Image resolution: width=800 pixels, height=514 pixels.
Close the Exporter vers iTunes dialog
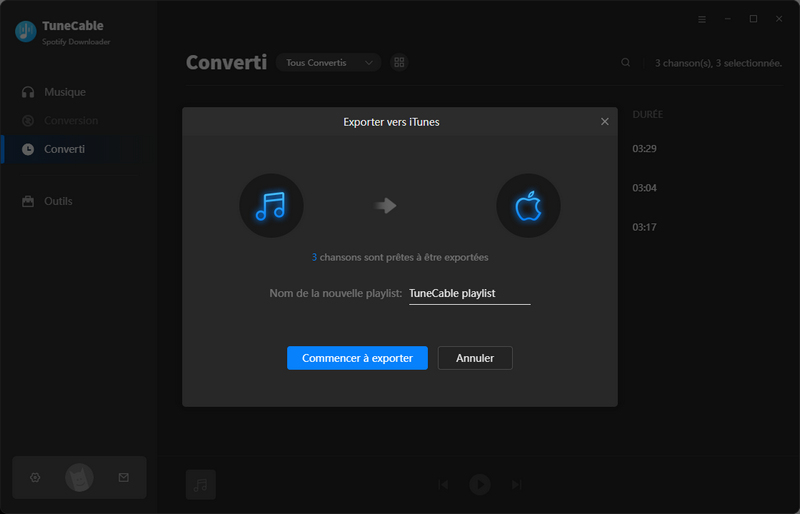coord(605,121)
